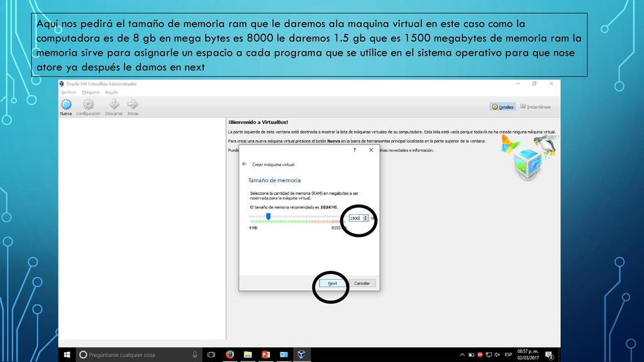Click the dialog help question mark
Viewport: 644px width, 362px height.
point(355,150)
